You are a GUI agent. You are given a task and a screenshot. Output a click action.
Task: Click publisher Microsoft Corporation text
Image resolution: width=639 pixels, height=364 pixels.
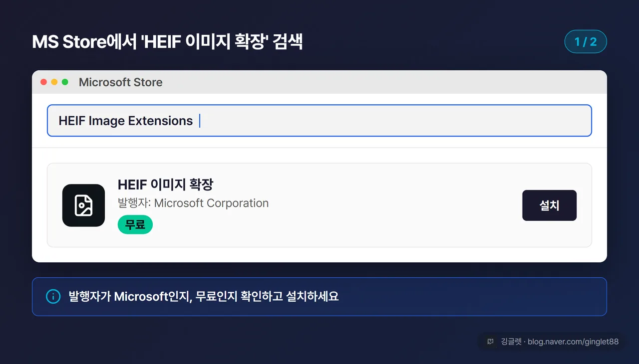193,203
